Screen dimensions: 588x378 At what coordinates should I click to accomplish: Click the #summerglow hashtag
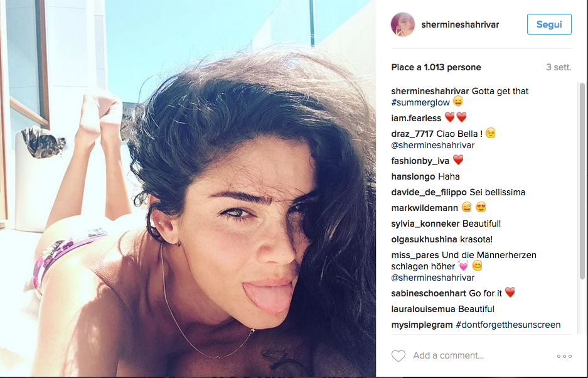point(420,102)
